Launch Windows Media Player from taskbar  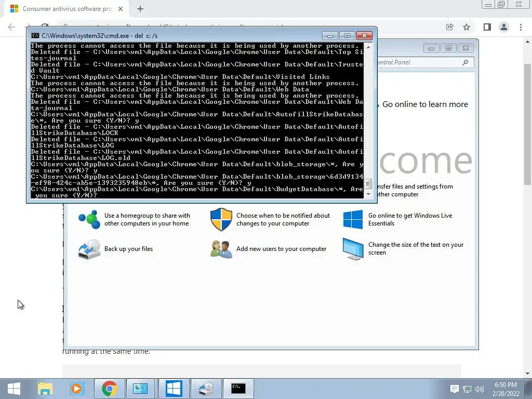pos(76,389)
